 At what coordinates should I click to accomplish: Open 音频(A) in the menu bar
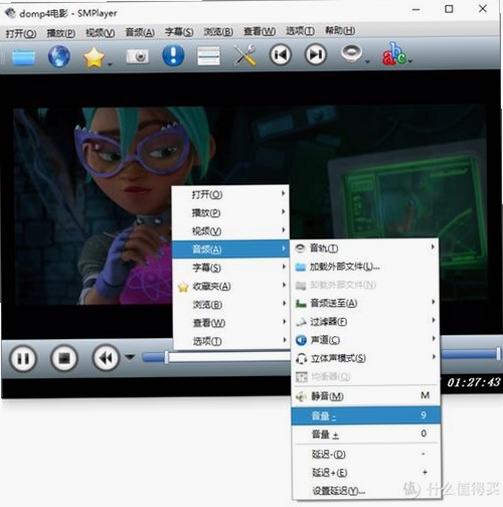tap(140, 33)
